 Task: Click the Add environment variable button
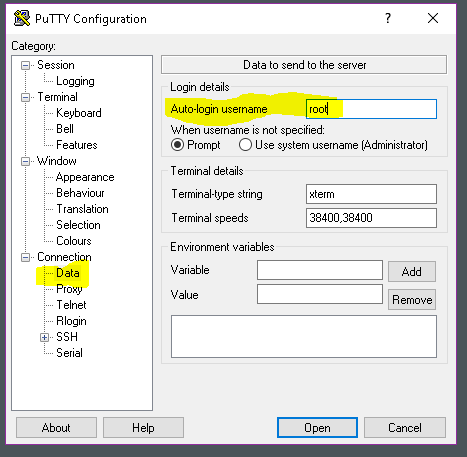(412, 272)
